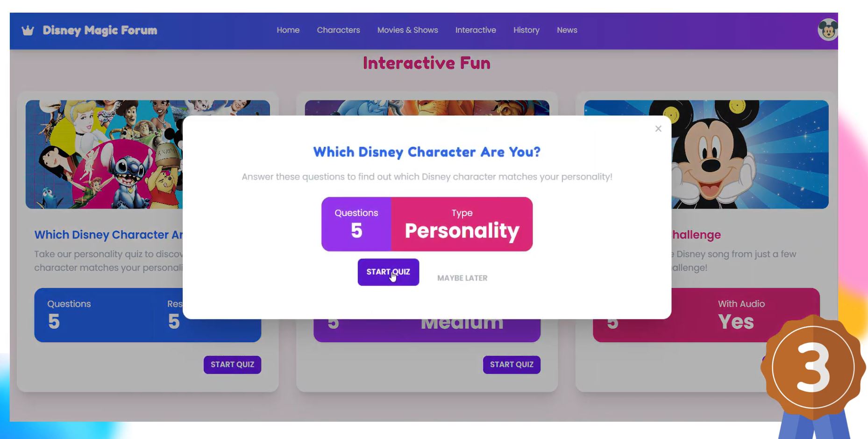Close the quiz dialog with X
This screenshot has height=439, width=868.
tap(658, 129)
